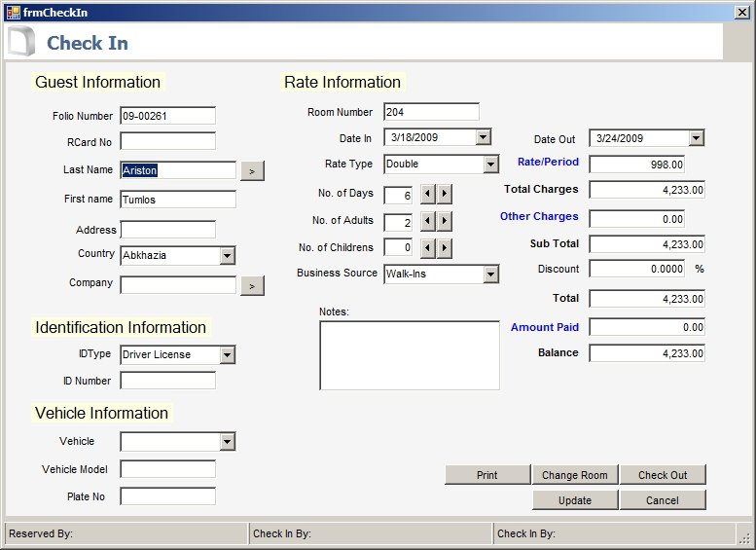Increase the No. of Adults value

[445, 222]
